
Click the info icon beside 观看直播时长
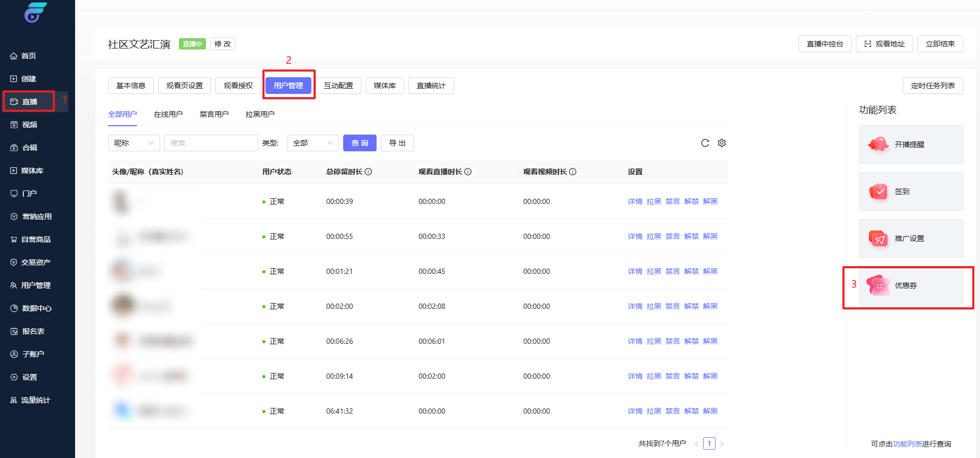tap(468, 172)
